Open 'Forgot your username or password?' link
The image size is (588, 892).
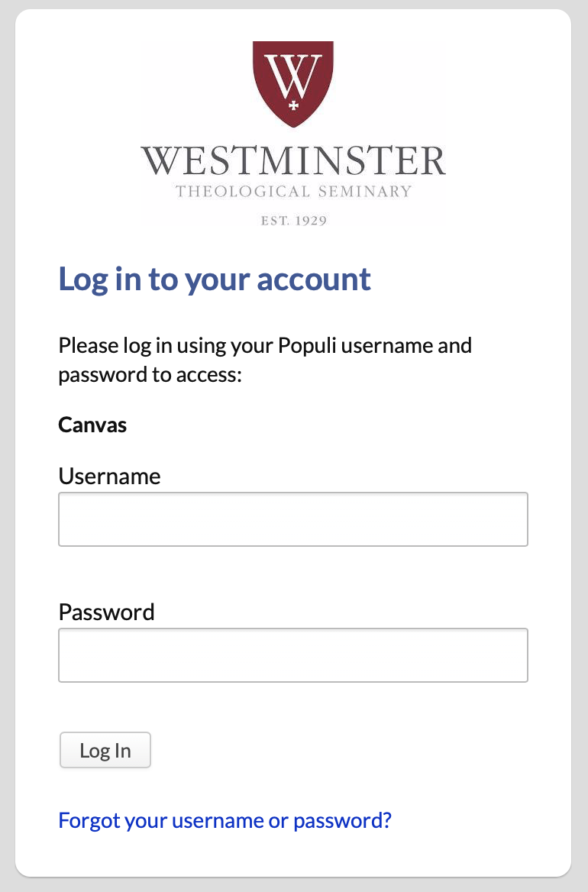pos(224,819)
